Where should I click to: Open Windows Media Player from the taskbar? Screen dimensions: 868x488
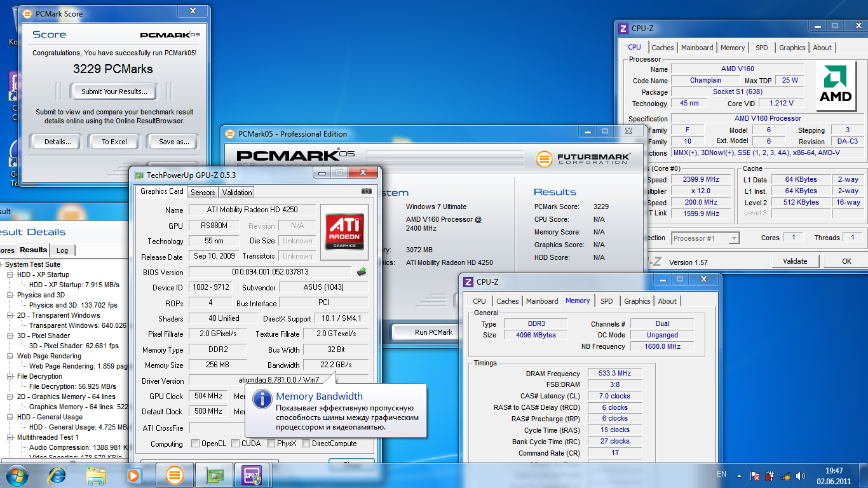coord(134,475)
